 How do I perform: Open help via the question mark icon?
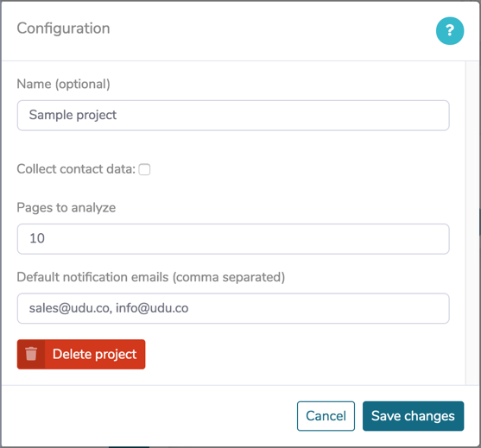click(450, 31)
